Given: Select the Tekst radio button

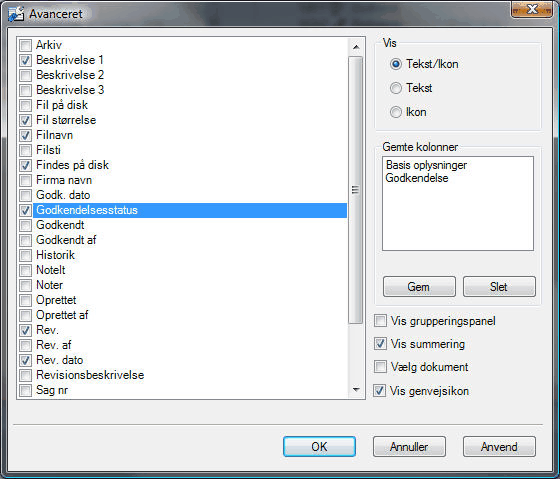Looking at the screenshot, I should point(395,88).
